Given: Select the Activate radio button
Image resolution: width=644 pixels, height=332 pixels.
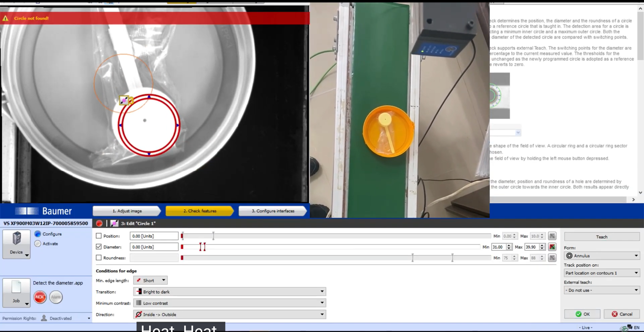Looking at the screenshot, I should [x=38, y=244].
